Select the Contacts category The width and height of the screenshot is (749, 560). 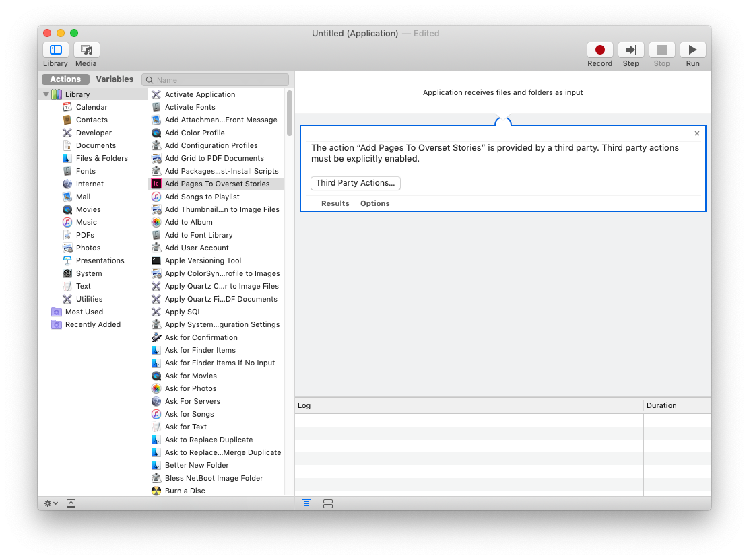(92, 120)
